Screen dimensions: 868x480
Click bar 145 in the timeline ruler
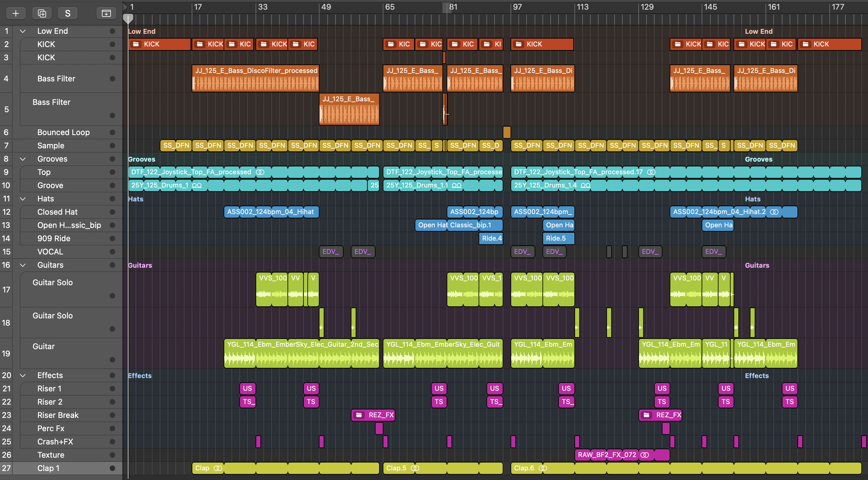click(x=710, y=7)
